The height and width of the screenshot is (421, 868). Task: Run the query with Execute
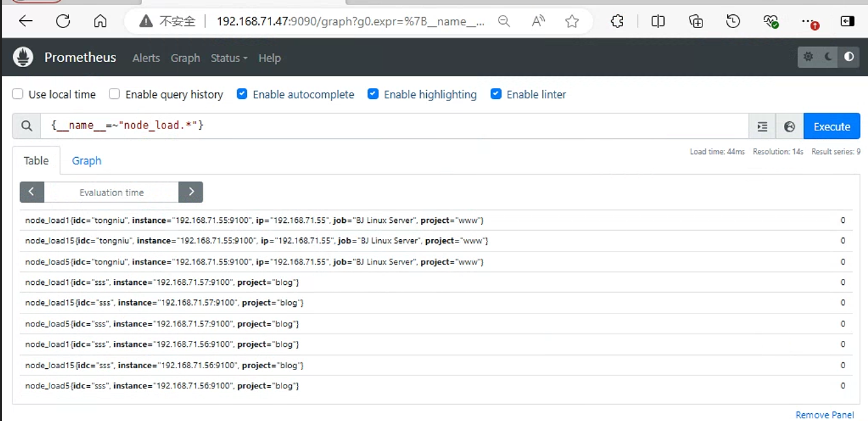point(832,126)
